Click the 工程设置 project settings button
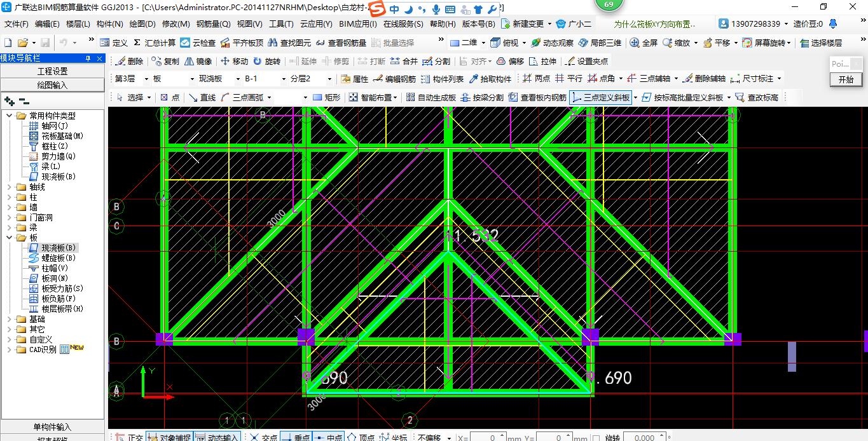This screenshot has width=868, height=441. pyautogui.click(x=52, y=71)
